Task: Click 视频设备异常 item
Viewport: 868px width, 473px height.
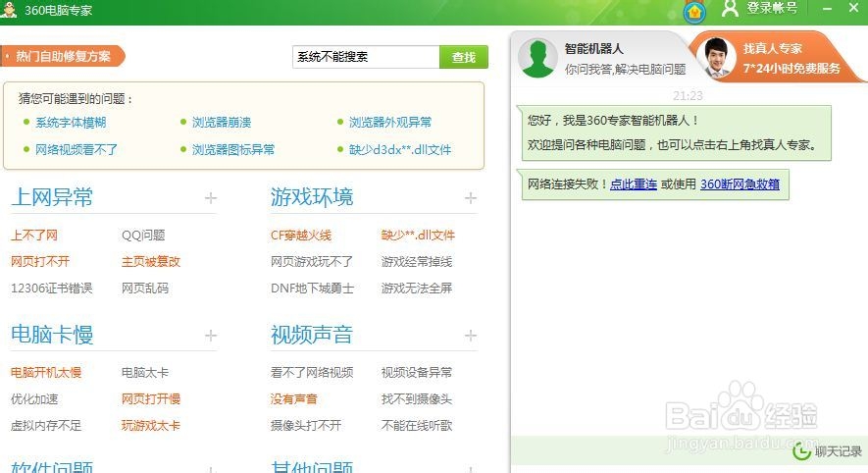Action: [x=416, y=373]
